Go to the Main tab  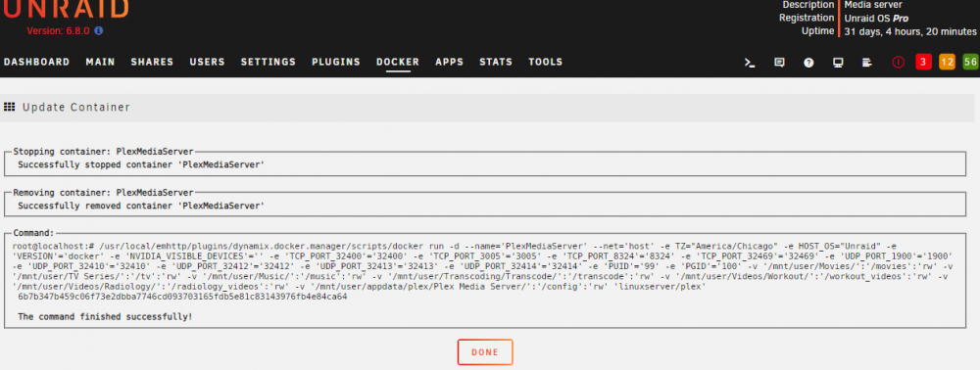(100, 62)
